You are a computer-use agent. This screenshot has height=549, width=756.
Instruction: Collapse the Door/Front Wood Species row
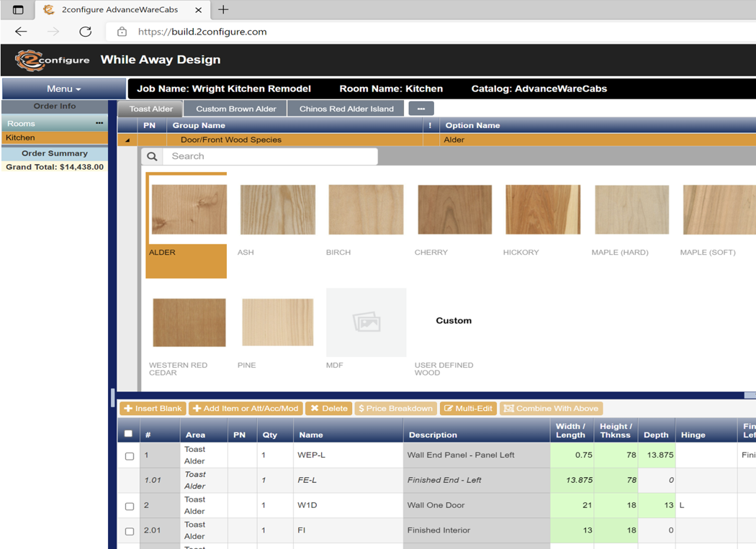pos(127,140)
